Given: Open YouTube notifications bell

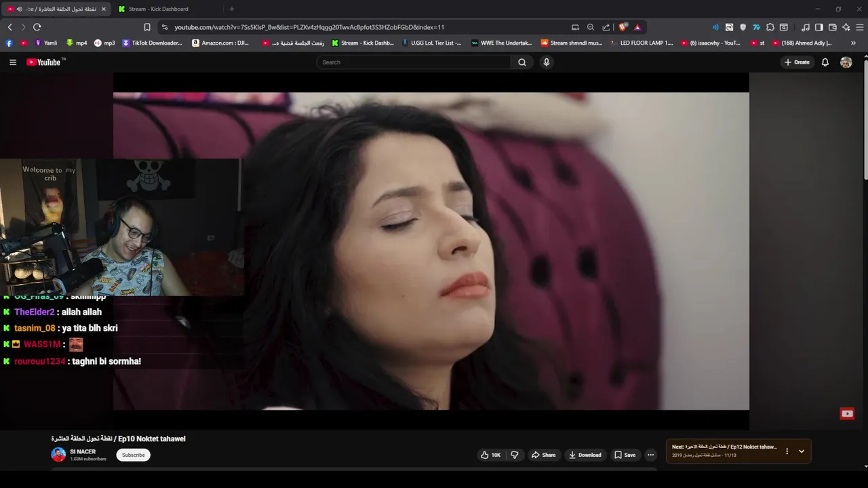Looking at the screenshot, I should [x=825, y=62].
